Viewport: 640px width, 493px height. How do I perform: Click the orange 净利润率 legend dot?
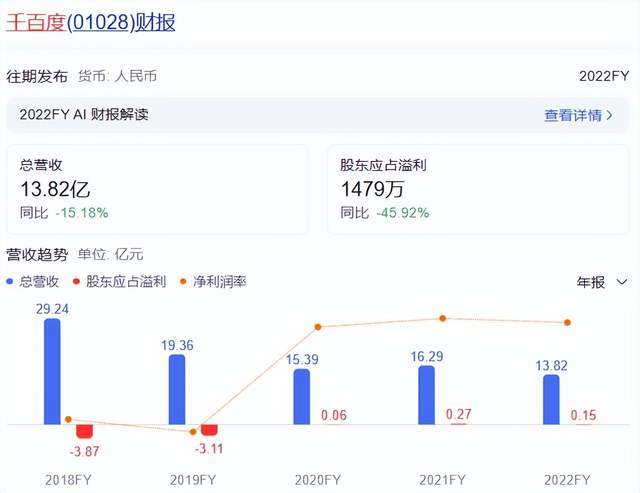click(183, 282)
